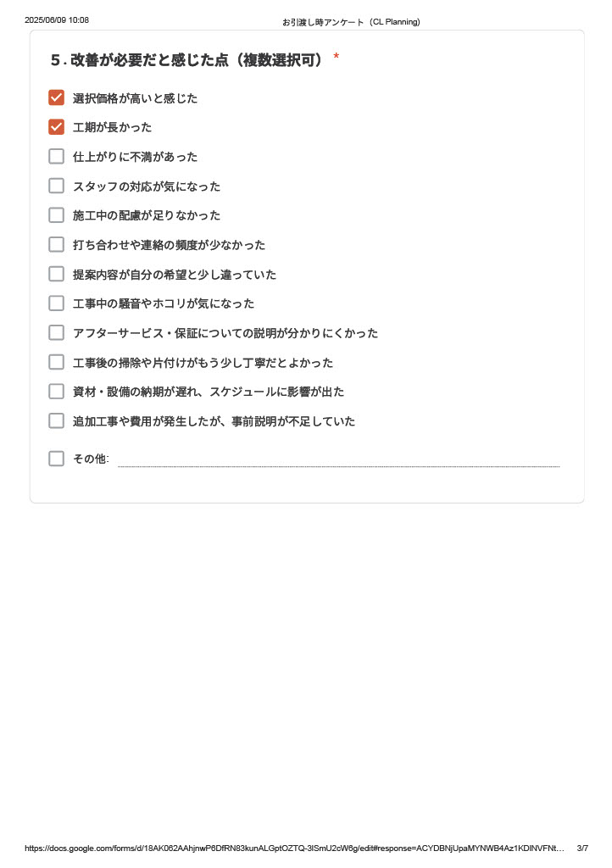
Task: Check the 仕上がりに不満があった option
Action: (x=57, y=156)
